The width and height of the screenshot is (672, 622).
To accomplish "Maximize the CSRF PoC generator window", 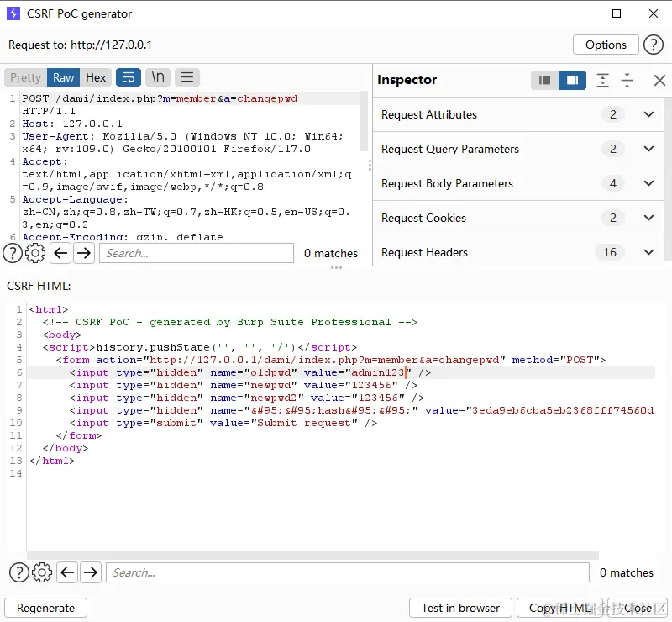I will (x=617, y=13).
